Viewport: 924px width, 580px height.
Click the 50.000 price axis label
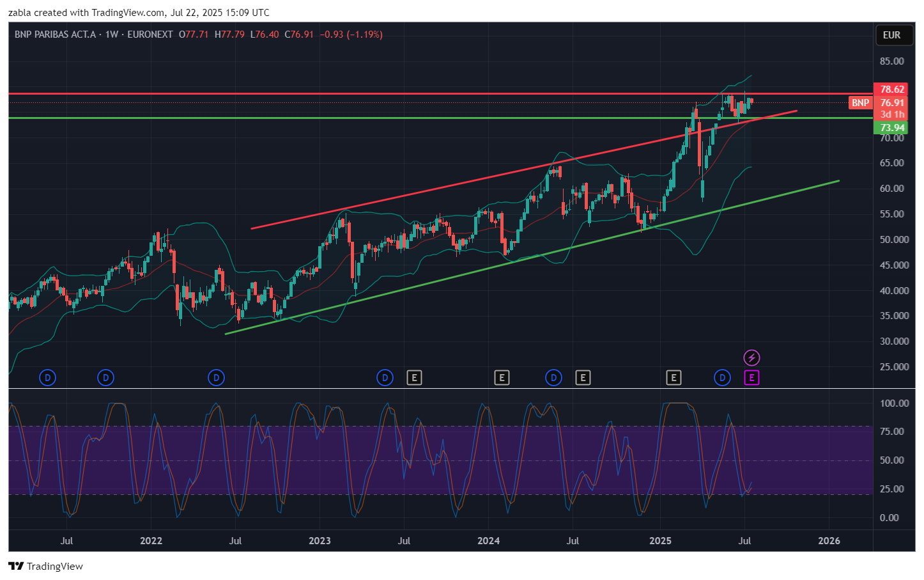pyautogui.click(x=895, y=240)
